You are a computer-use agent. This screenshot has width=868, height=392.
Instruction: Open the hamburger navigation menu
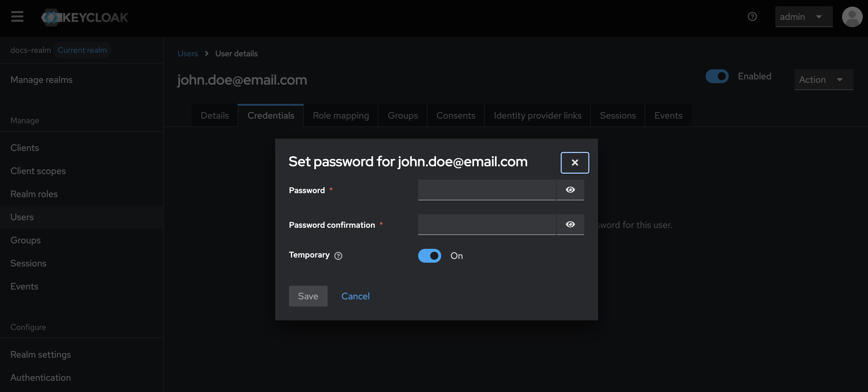pos(17,16)
